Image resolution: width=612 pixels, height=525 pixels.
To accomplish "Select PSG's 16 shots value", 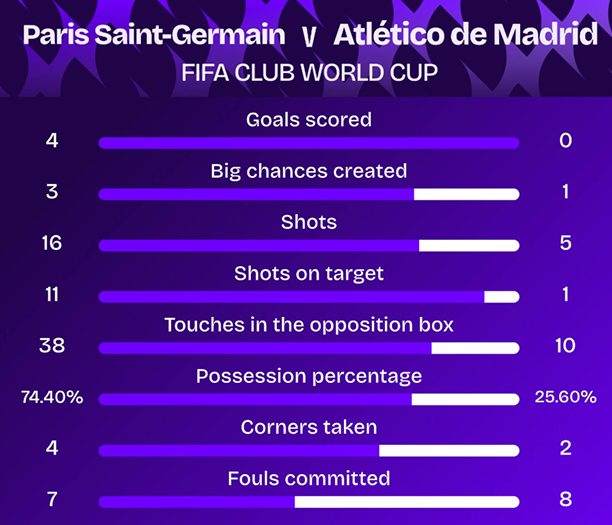I will pos(52,243).
